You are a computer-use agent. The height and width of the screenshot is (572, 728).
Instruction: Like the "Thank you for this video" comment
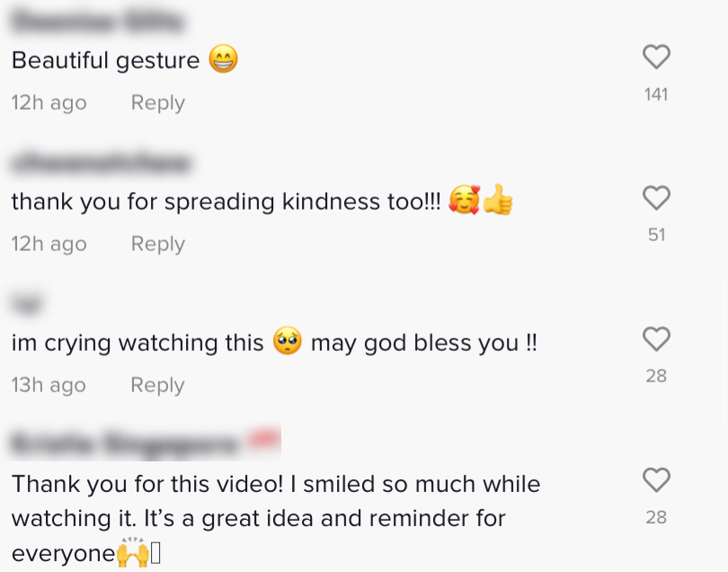[x=657, y=480]
